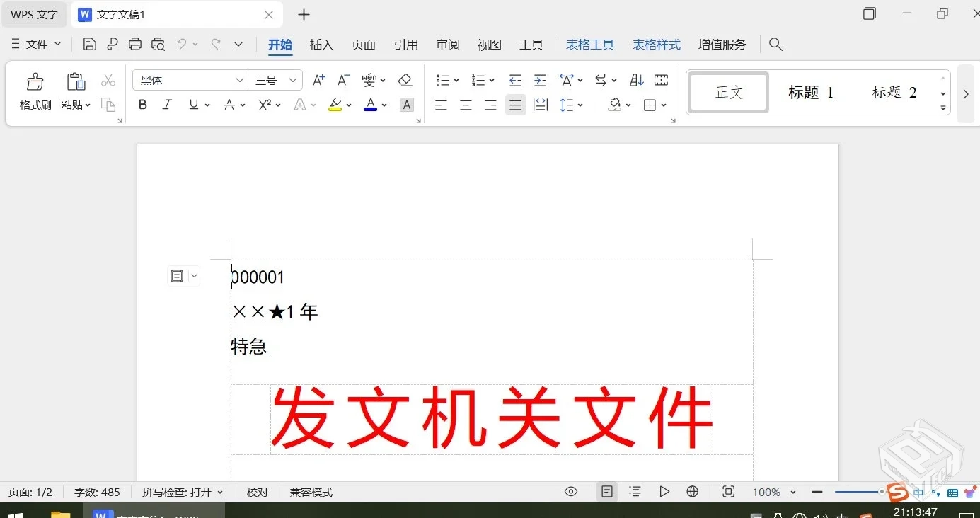980x518 pixels.
Task: Select the Format Painter tool
Action: pos(35,91)
